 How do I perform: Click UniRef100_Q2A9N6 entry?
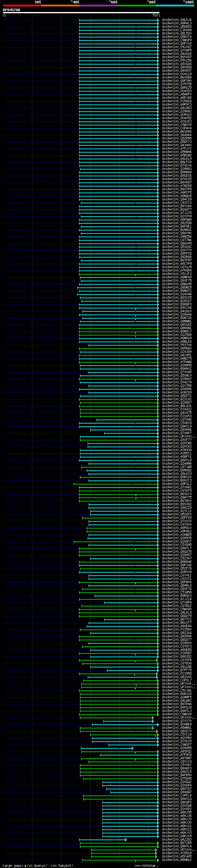[x=176, y=464]
